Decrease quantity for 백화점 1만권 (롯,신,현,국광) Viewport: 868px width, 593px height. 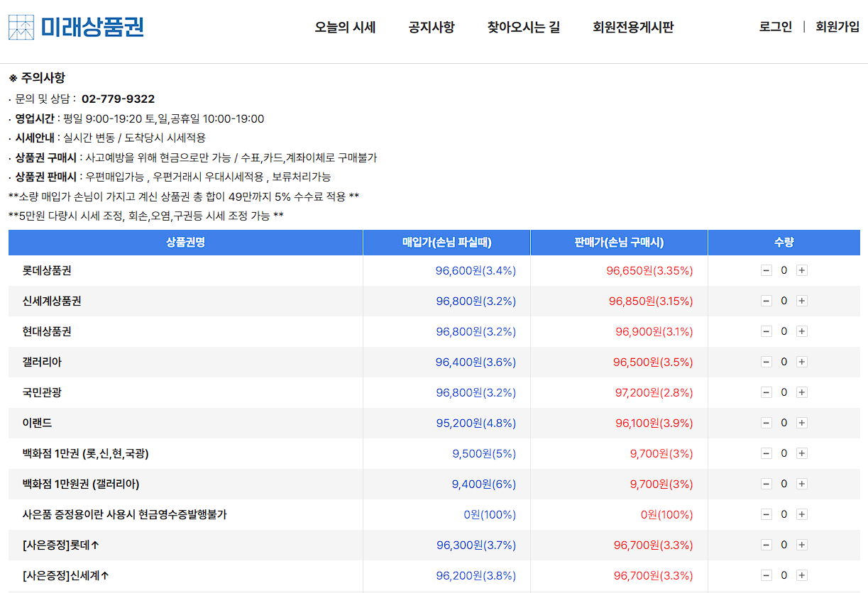pos(766,453)
